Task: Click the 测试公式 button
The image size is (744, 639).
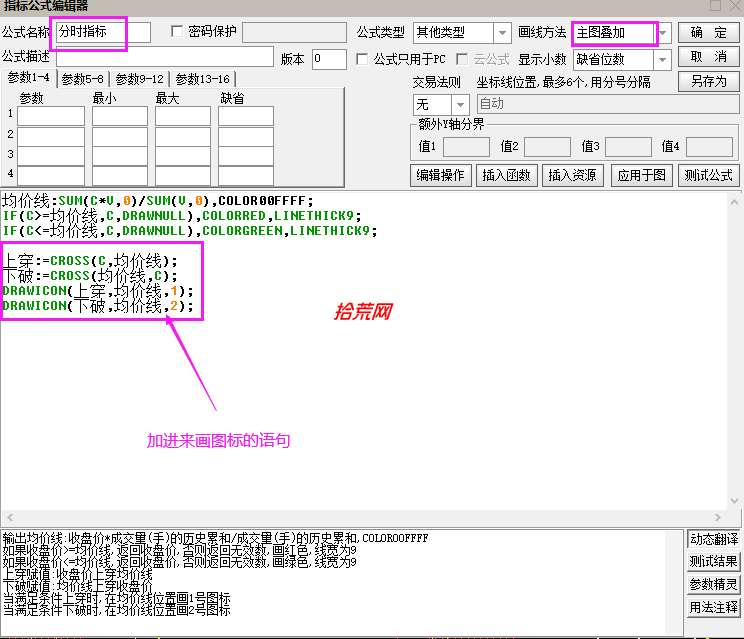Action: (x=708, y=175)
